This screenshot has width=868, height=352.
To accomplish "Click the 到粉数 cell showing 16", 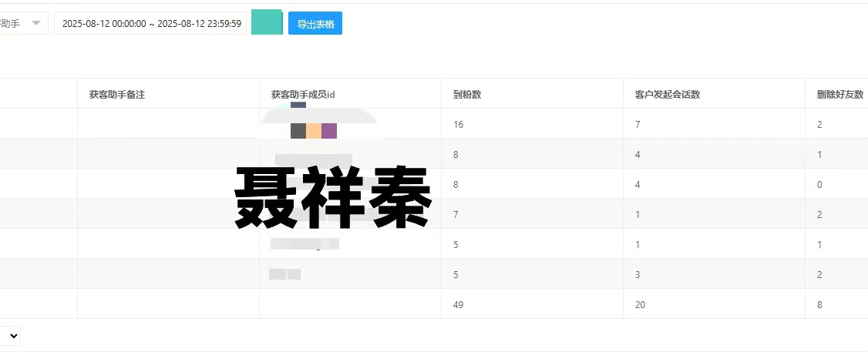I will pyautogui.click(x=532, y=125).
